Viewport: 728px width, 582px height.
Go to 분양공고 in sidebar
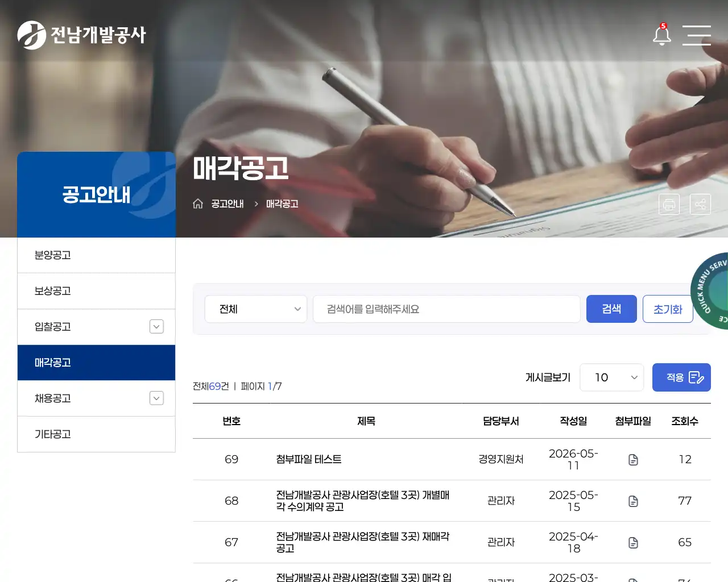96,255
